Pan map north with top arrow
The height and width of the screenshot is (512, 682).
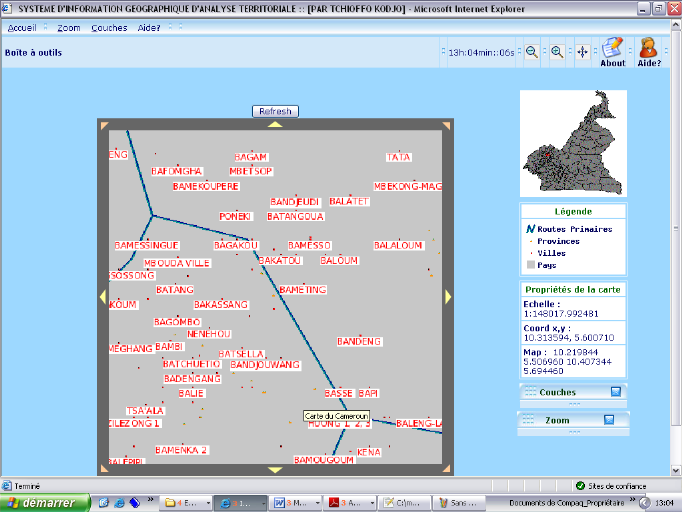pyautogui.click(x=275, y=124)
